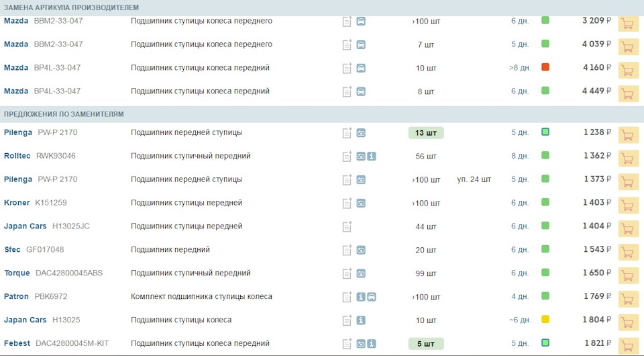The image size is (644, 356).
Task: Add Sfec GF017048 to cart
Action: (629, 253)
